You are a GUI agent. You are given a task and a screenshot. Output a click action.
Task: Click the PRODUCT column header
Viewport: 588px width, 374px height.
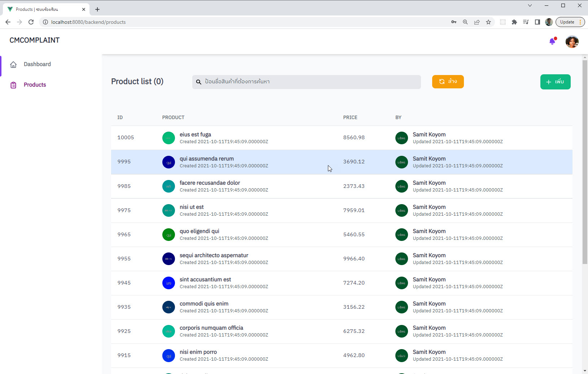[x=173, y=118]
